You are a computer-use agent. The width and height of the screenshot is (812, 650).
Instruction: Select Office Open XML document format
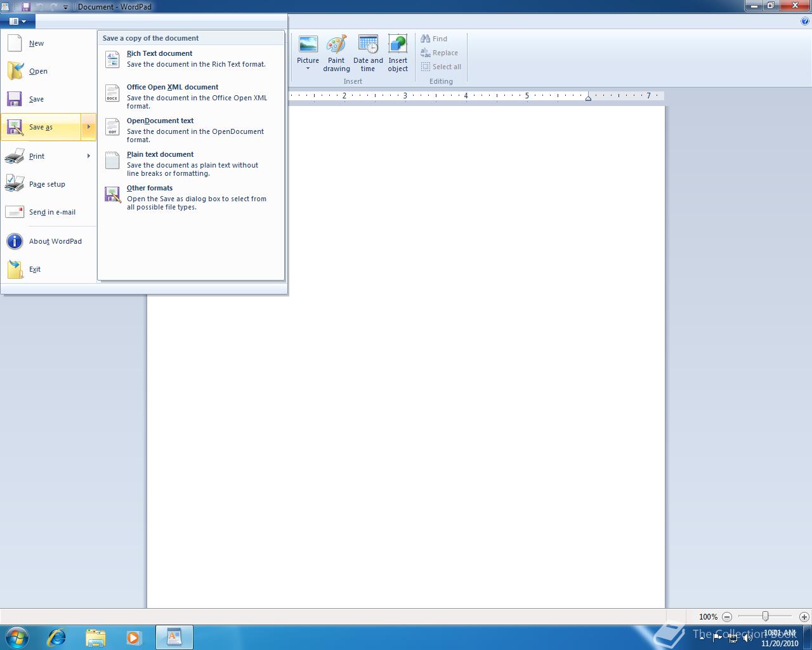pos(190,96)
